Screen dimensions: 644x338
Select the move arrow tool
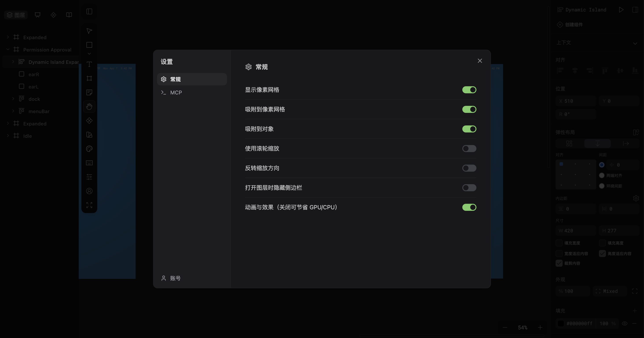click(89, 31)
